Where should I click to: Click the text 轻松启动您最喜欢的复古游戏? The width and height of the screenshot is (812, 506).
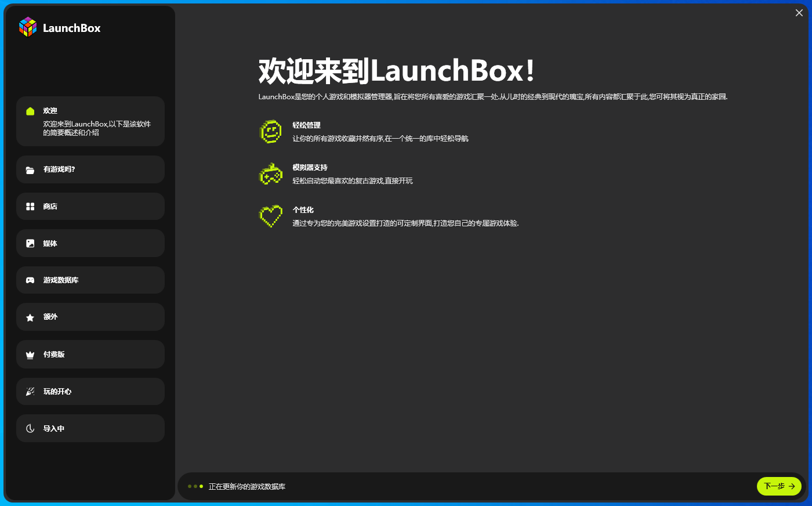coord(353,181)
